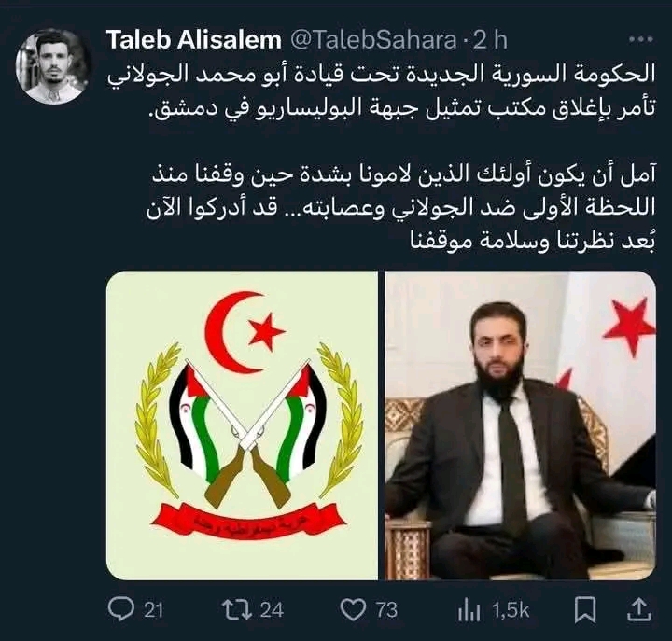Click the reply speech bubble icon
This screenshot has height=641, width=672.
click(121, 609)
